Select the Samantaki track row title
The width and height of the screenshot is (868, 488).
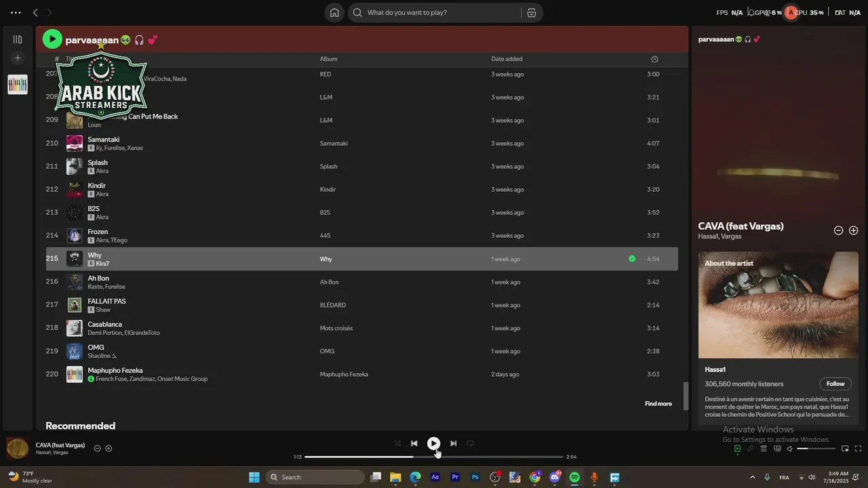click(103, 140)
